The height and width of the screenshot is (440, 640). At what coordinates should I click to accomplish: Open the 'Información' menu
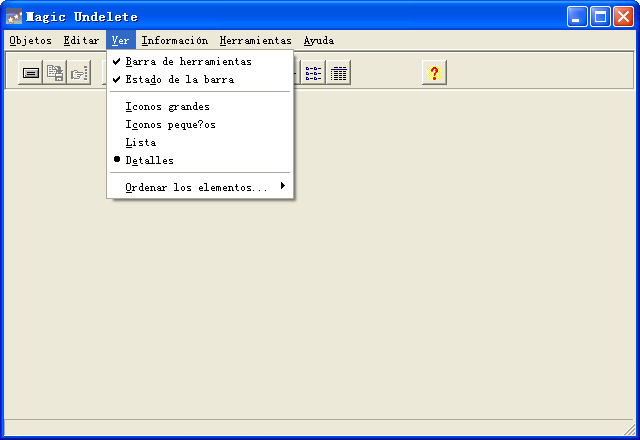point(175,41)
